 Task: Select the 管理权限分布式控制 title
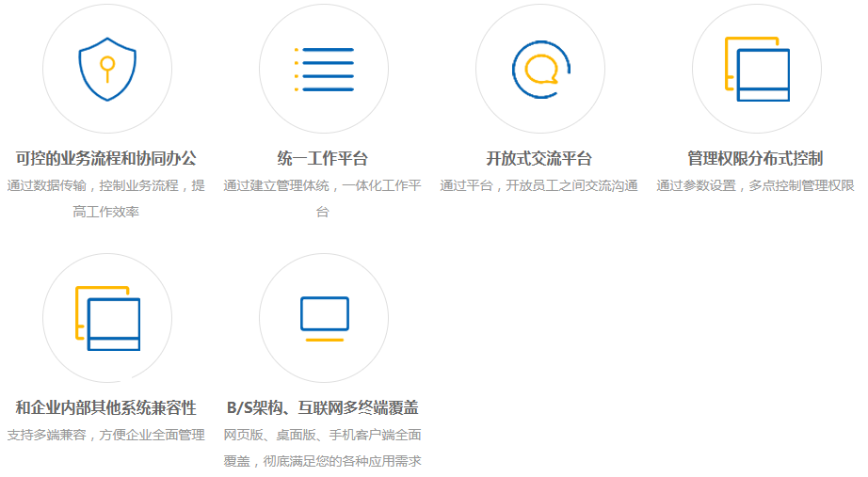click(x=756, y=158)
